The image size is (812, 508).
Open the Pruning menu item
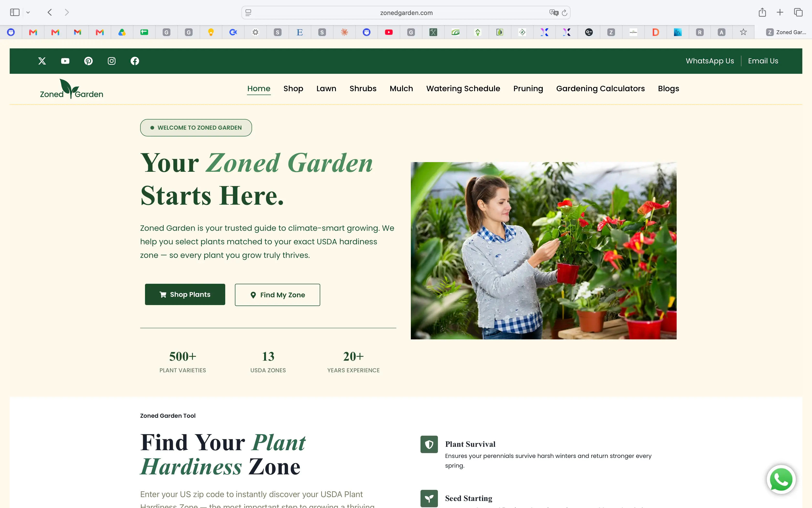tap(528, 89)
